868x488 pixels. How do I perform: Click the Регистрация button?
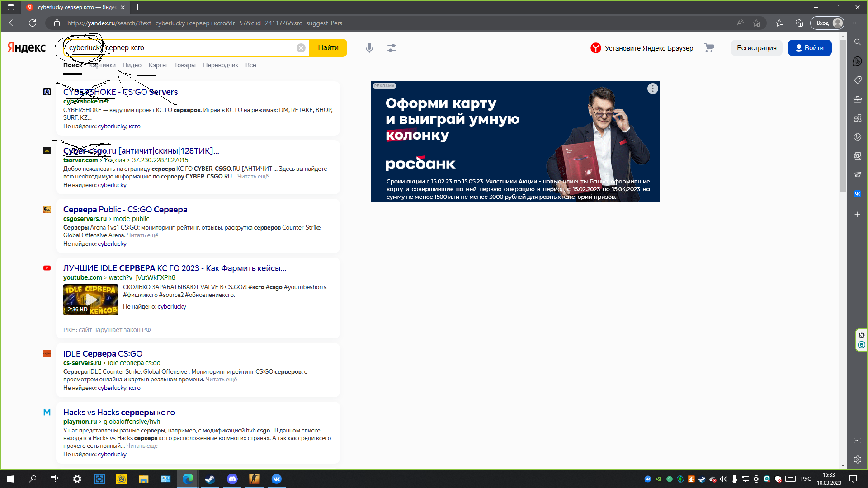click(x=757, y=48)
